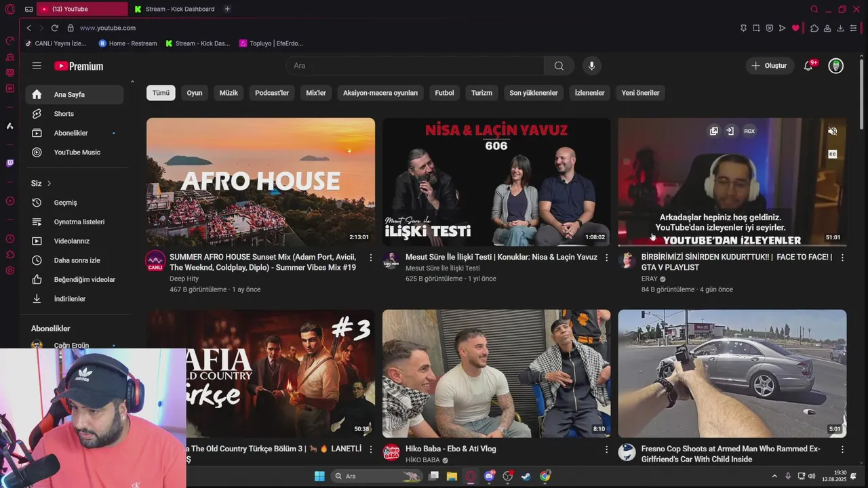Open the AFRO HOUSE video thumbnail

[260, 182]
